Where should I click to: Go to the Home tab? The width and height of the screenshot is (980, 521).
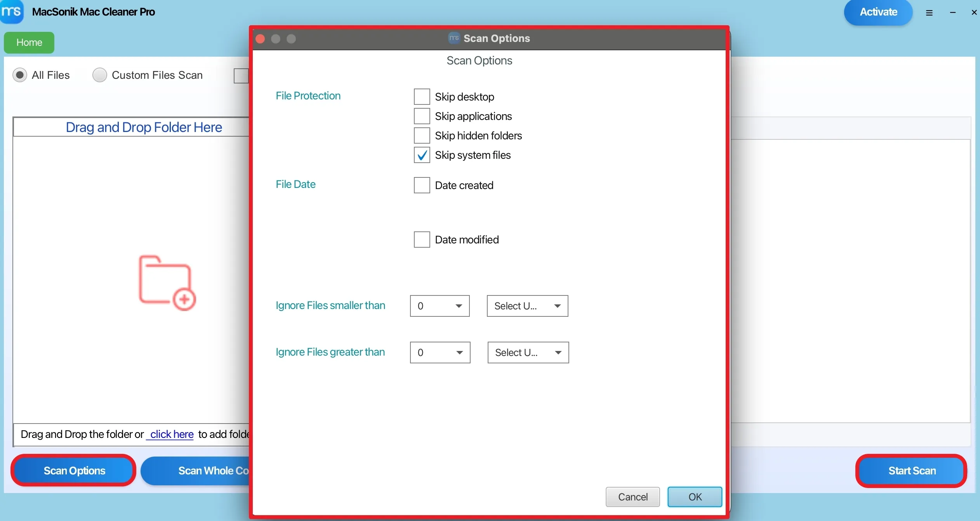(x=29, y=42)
